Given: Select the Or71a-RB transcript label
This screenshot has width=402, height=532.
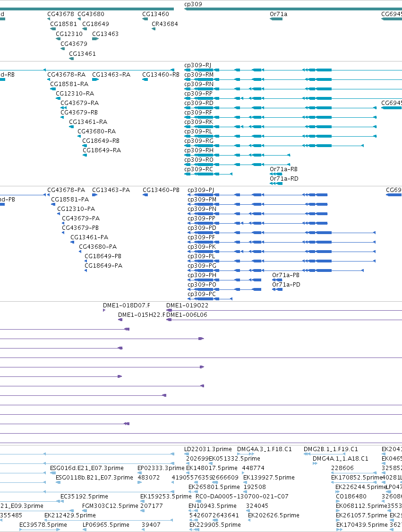Looking at the screenshot, I should pyautogui.click(x=284, y=169).
